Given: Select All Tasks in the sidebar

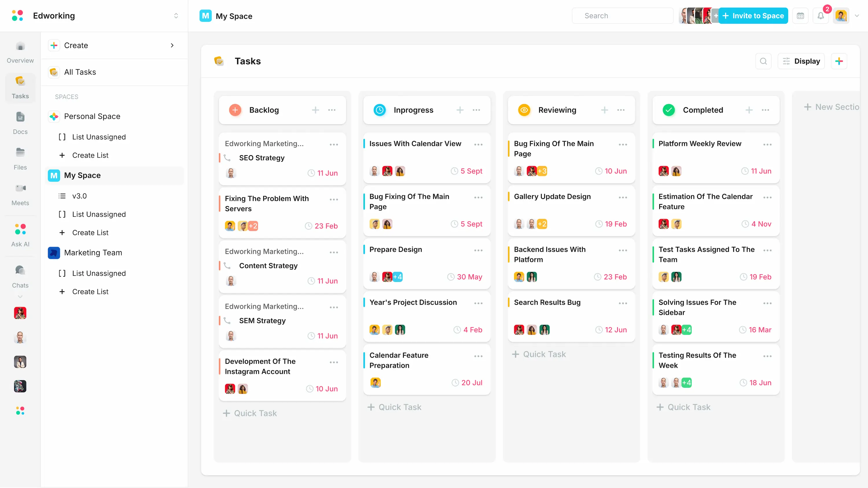Looking at the screenshot, I should coord(80,72).
